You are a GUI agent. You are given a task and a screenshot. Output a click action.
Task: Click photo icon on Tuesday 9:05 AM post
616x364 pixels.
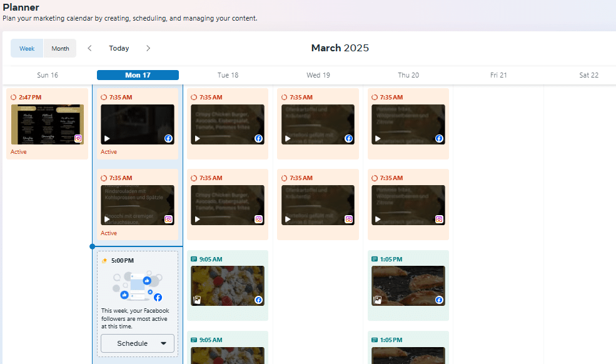point(197,300)
